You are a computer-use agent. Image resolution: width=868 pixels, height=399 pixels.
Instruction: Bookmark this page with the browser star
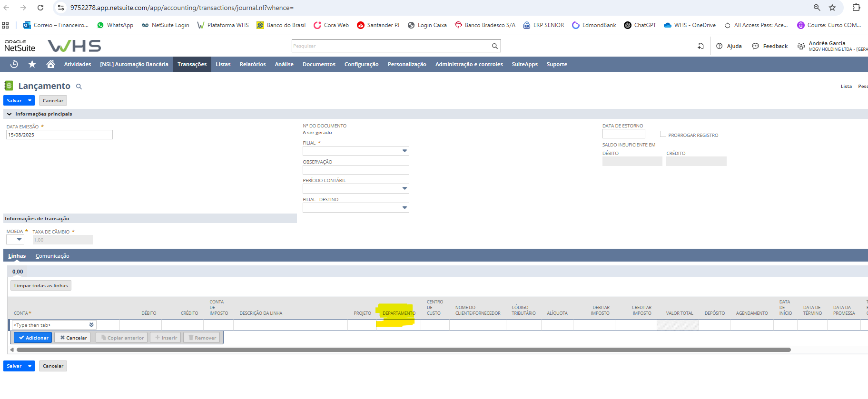[832, 8]
